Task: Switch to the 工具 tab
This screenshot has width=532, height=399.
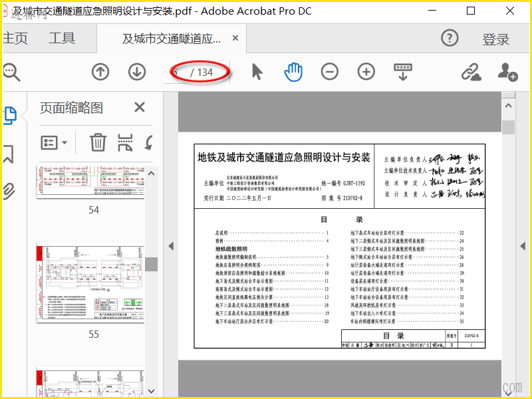Action: [62, 38]
